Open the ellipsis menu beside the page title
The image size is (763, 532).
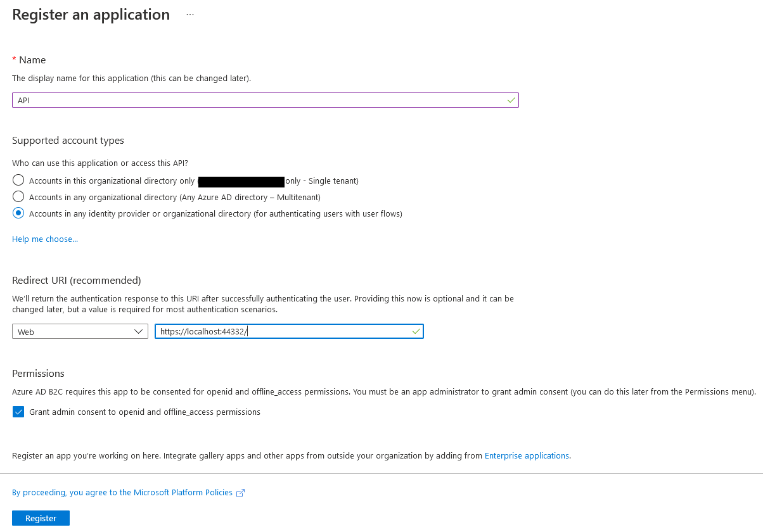point(190,15)
